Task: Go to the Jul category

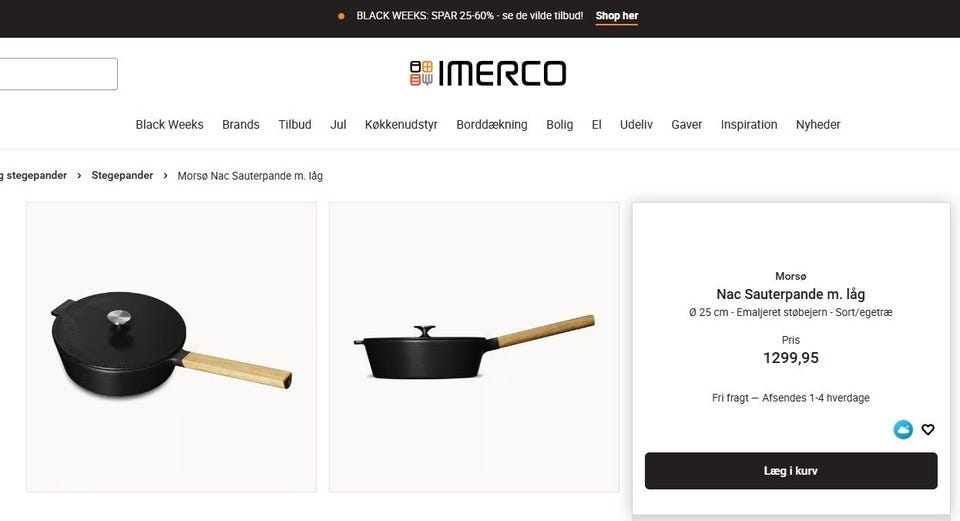Action: tap(338, 124)
